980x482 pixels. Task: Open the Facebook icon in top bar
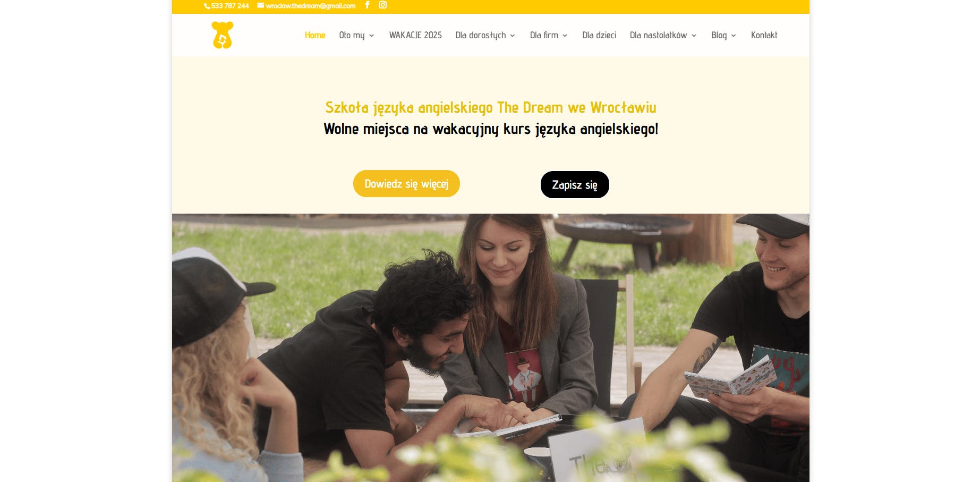367,5
